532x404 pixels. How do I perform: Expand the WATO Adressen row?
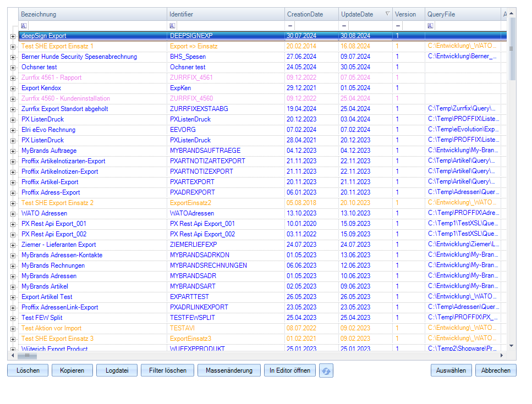pyautogui.click(x=13, y=214)
